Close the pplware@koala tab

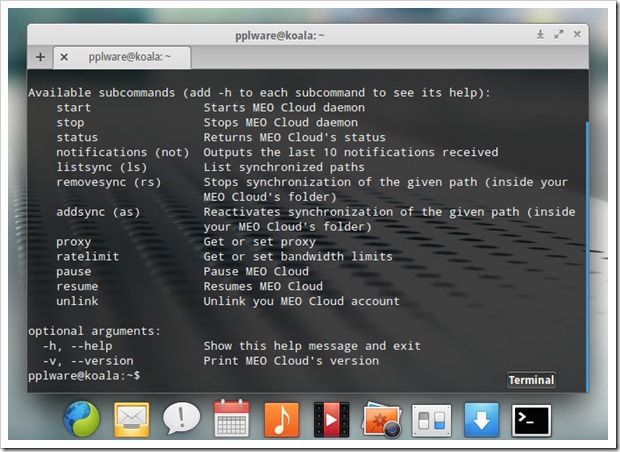tap(64, 57)
